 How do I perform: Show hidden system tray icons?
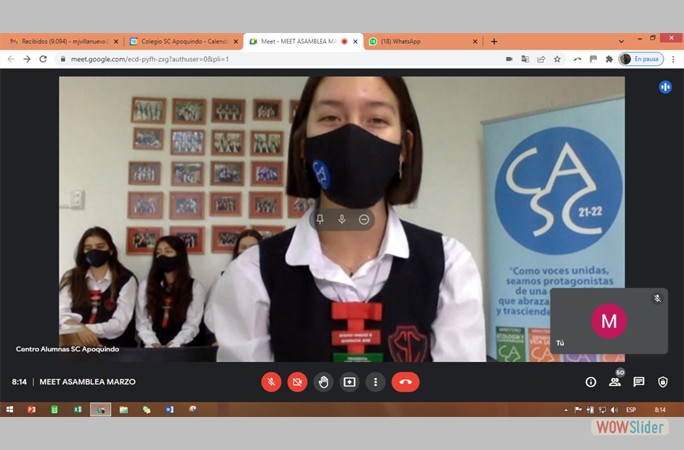click(x=566, y=410)
